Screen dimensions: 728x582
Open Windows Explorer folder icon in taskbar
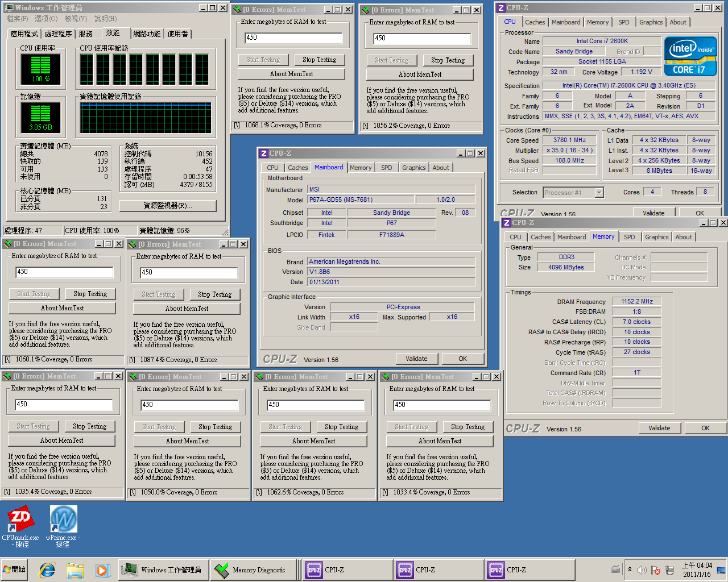click(75, 569)
